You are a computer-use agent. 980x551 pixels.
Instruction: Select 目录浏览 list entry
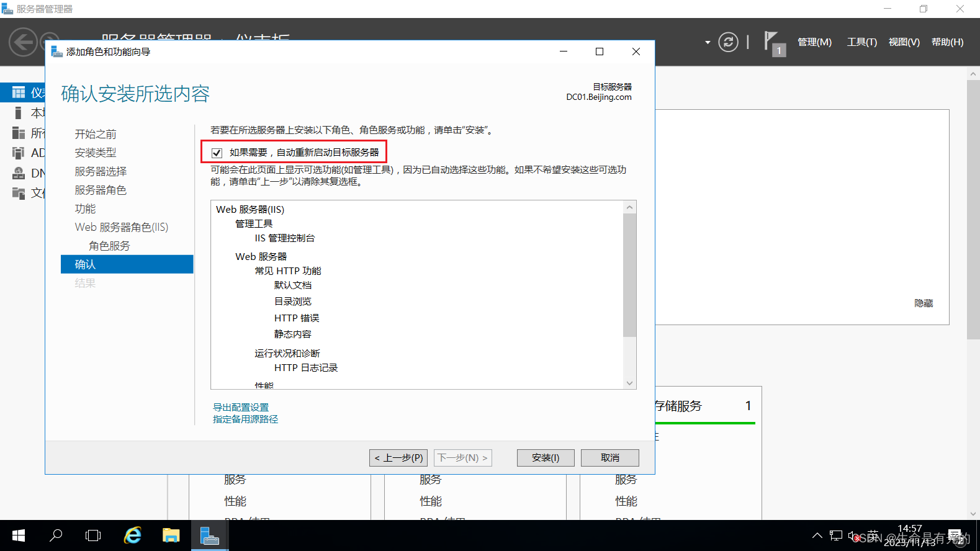click(293, 302)
